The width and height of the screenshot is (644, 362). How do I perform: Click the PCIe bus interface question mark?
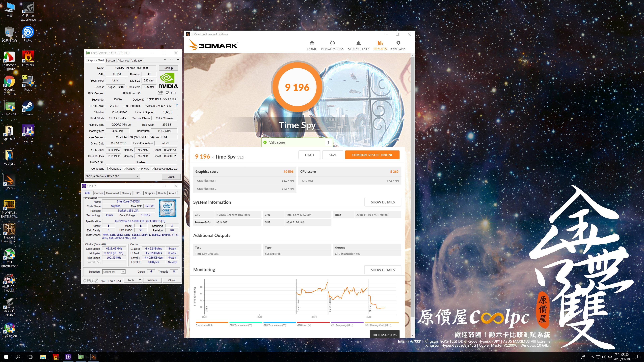177,106
